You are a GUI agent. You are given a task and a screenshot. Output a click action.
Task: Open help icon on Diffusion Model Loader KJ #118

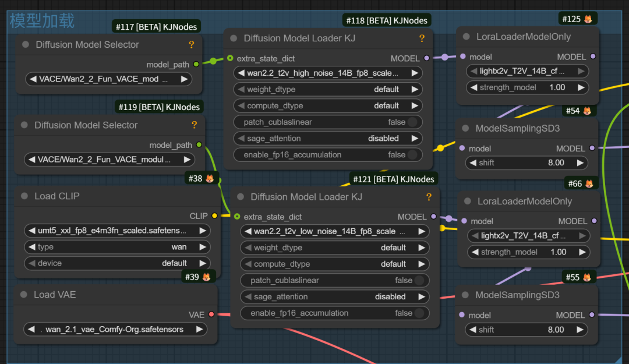(422, 38)
